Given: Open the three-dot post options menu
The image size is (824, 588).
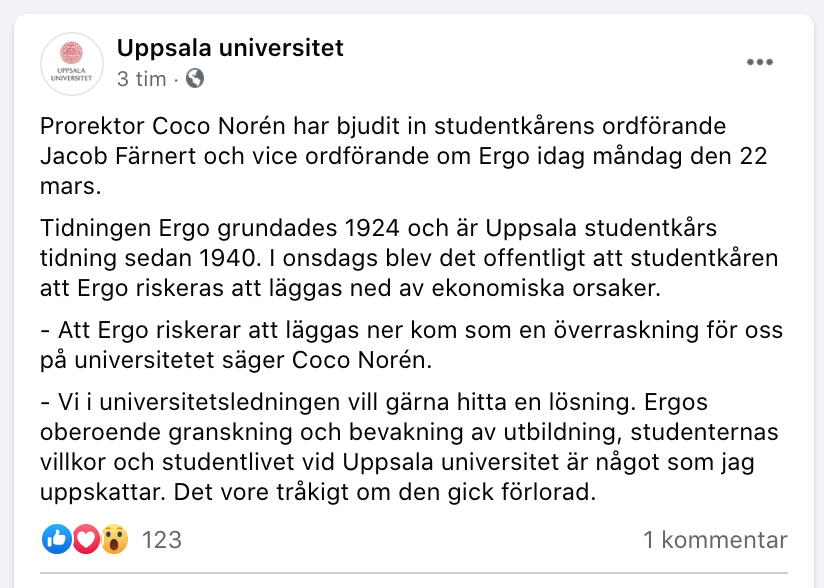Looking at the screenshot, I should [x=760, y=62].
